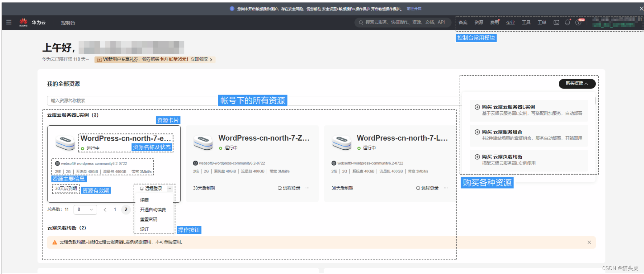Click 远程登录 on WordPress-cn-north-7-e card

coord(151,188)
